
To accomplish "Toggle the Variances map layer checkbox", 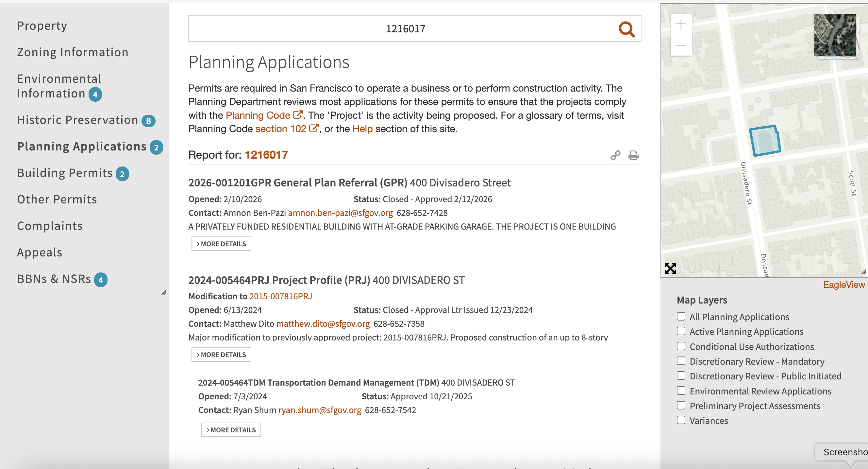I will [x=681, y=420].
